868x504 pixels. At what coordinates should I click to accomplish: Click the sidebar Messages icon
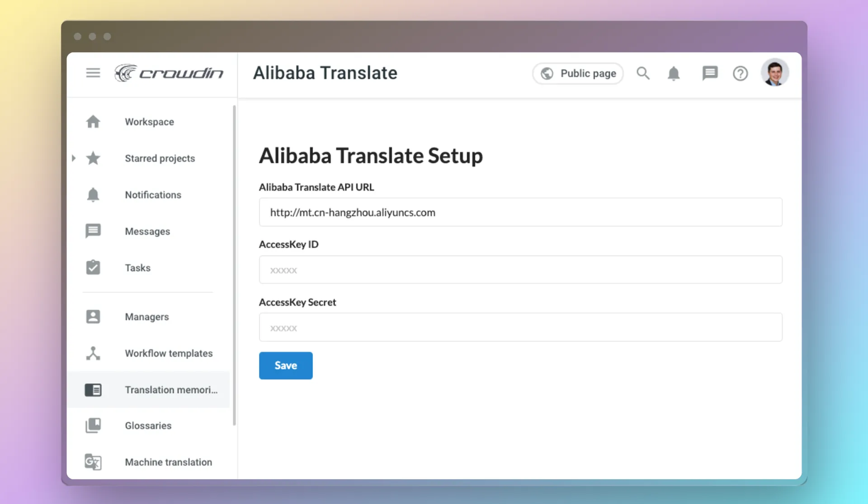[x=93, y=231]
